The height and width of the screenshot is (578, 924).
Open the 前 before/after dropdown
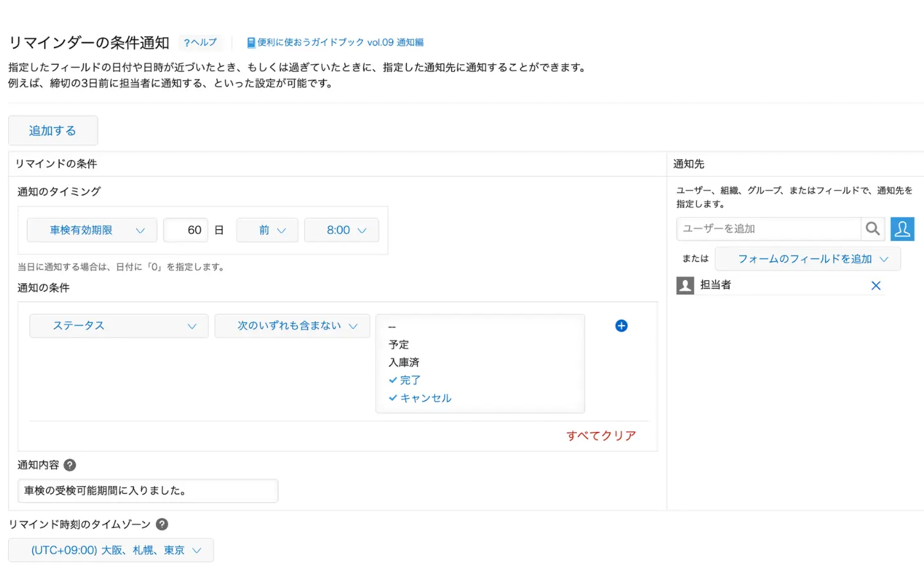click(x=268, y=230)
